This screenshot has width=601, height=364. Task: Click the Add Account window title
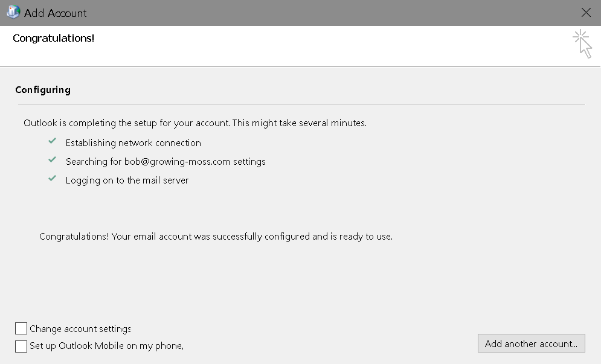click(55, 13)
